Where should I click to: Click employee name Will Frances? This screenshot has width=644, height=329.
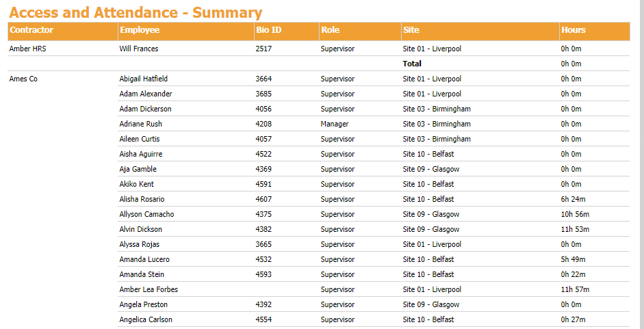(x=140, y=49)
